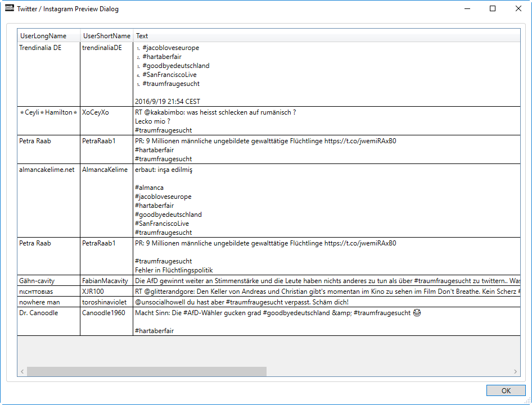Click the Lecko mio ? line
The height and width of the screenshot is (405, 532).
tap(152, 121)
